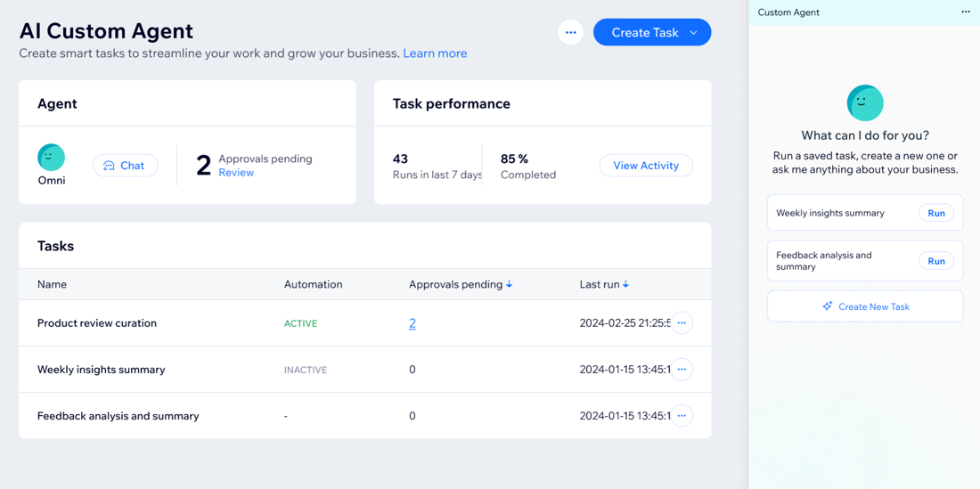The image size is (980, 489).
Task: Chat with the Omni agent
Action: (125, 166)
